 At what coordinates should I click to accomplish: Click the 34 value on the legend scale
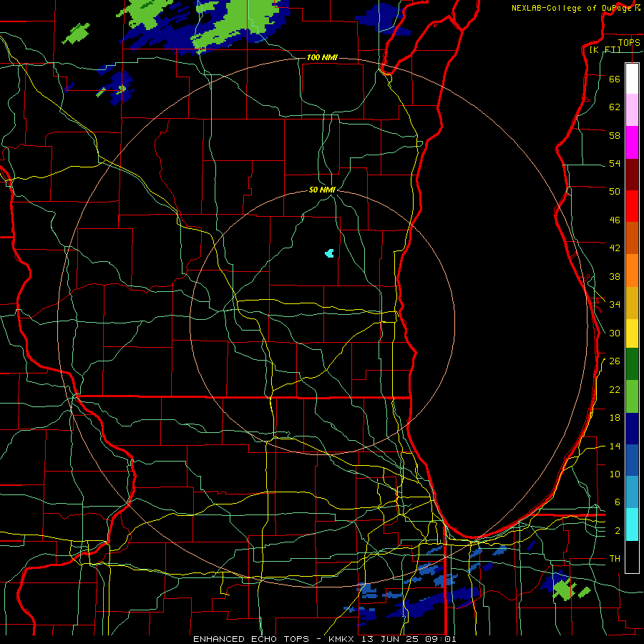(x=615, y=304)
